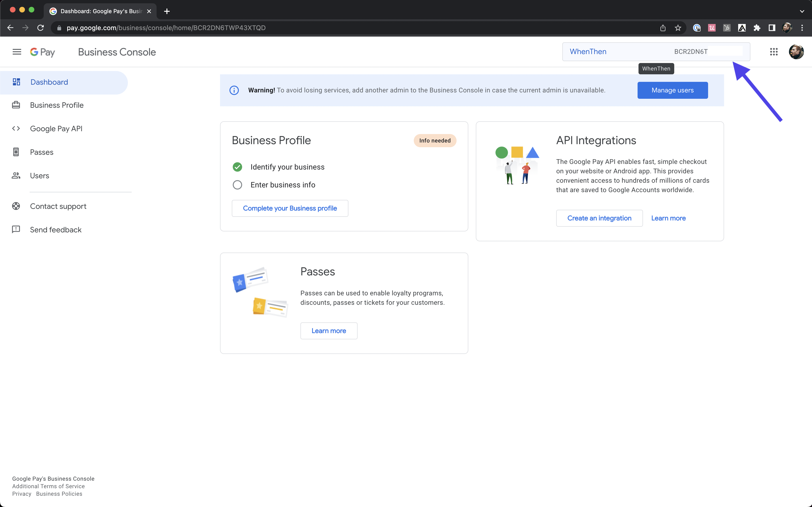The image size is (812, 507).
Task: Click the Contact support icon
Action: [16, 206]
